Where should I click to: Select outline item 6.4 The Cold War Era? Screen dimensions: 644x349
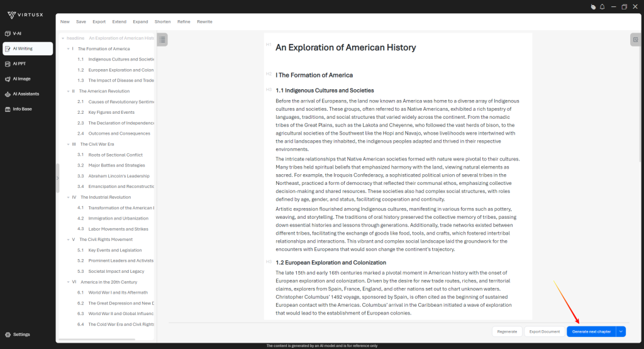[116, 324]
